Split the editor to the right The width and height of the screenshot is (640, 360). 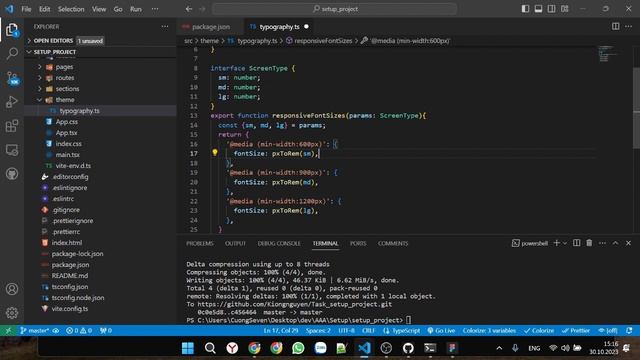(x=615, y=27)
